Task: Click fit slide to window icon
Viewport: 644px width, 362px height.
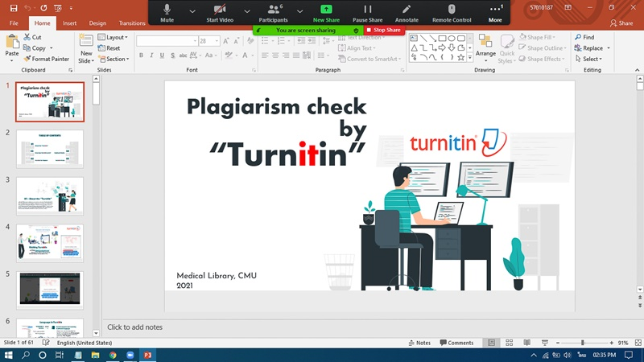Action: [x=636, y=343]
